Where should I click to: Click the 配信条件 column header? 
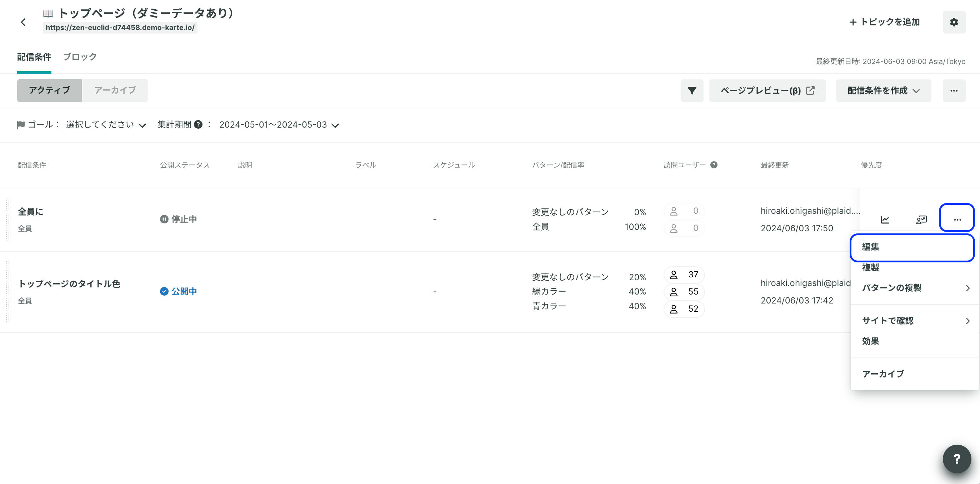(x=32, y=165)
